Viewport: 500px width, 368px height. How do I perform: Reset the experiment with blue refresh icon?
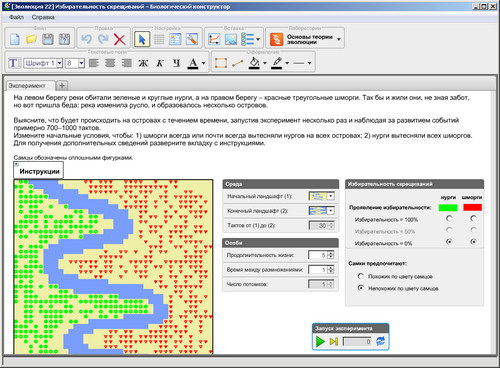(380, 341)
